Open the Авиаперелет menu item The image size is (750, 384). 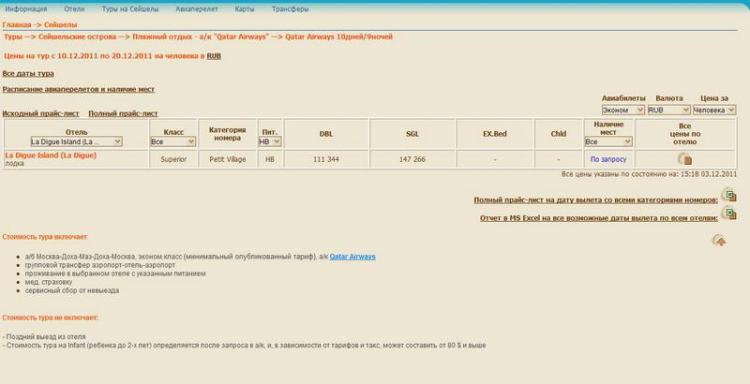(x=197, y=9)
